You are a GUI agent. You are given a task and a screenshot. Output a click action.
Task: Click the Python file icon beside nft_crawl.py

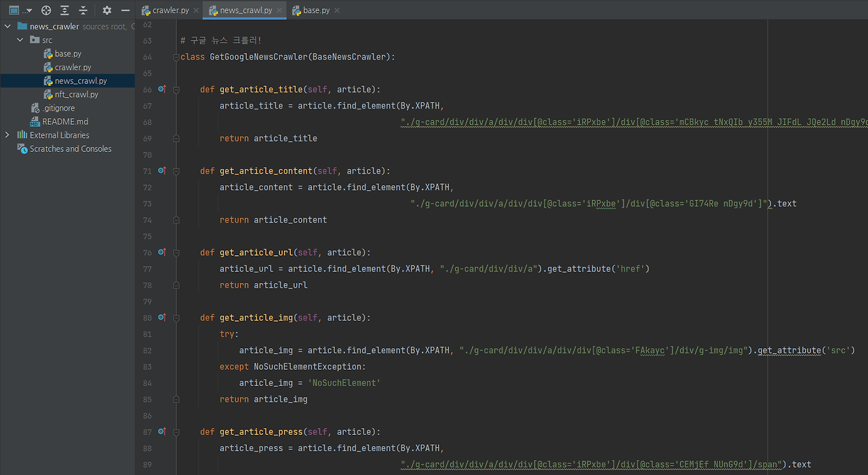click(48, 94)
